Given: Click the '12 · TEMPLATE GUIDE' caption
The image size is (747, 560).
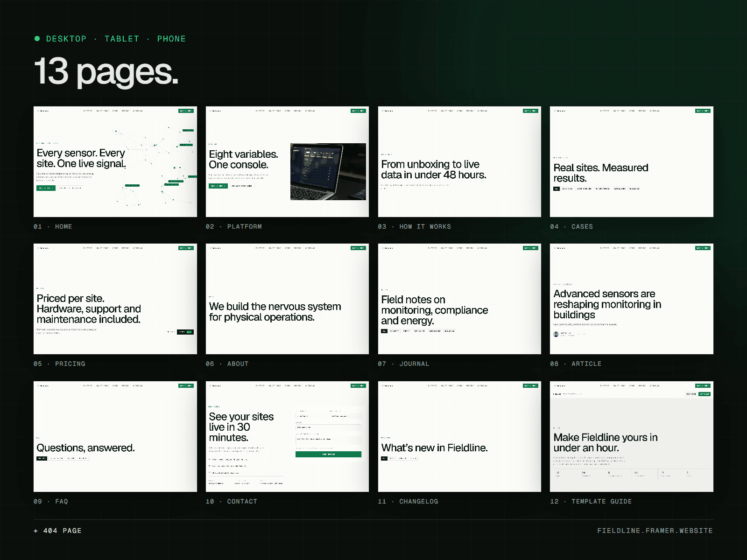Looking at the screenshot, I should pos(591,501).
